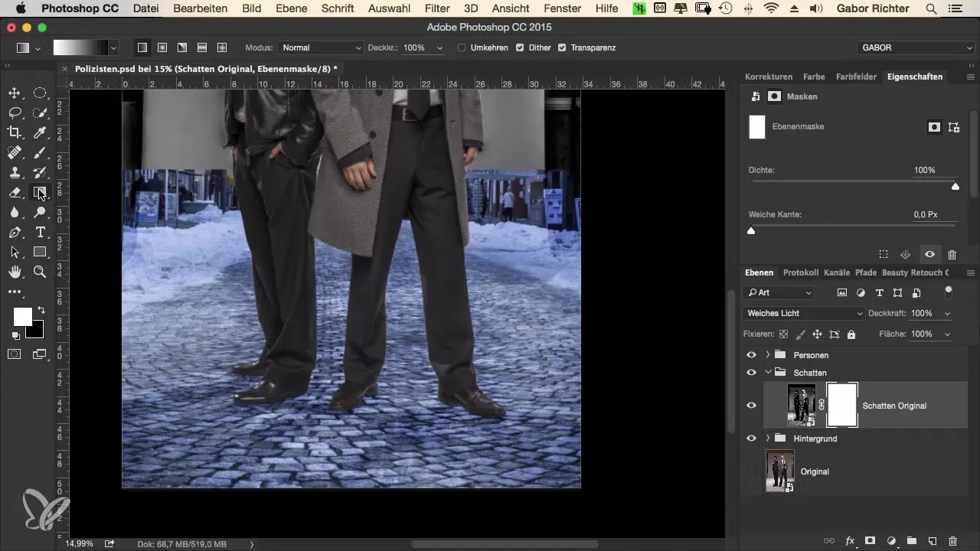
Task: Open the Ebene menu
Action: (x=292, y=8)
